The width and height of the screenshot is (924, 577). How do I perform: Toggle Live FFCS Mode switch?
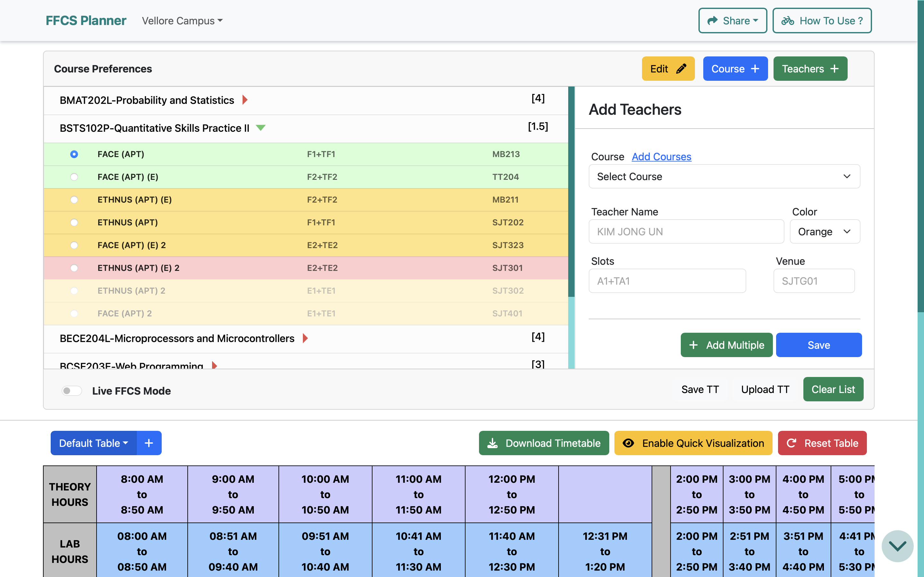(72, 391)
